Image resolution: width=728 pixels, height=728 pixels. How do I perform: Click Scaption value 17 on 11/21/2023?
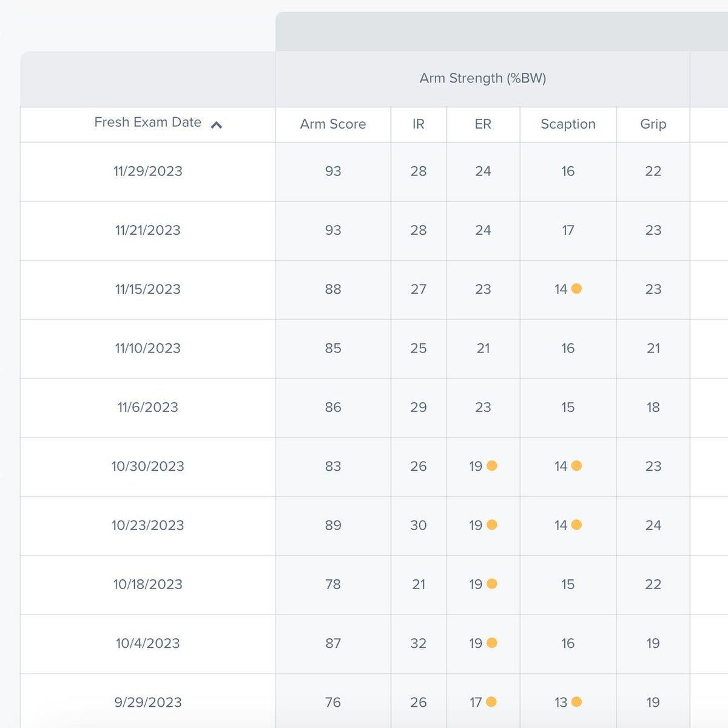(568, 231)
